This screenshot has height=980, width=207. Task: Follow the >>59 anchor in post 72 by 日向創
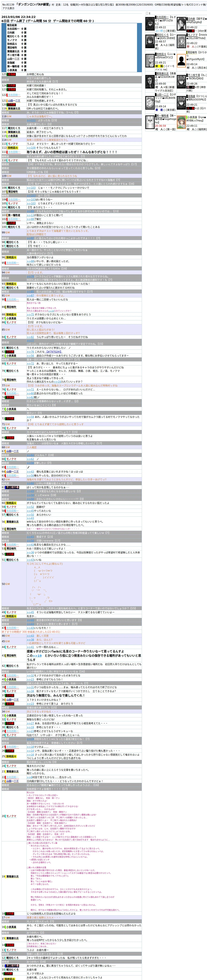(30, 417)
